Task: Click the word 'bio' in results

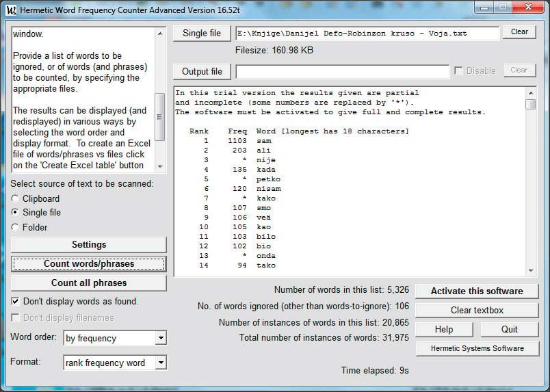Action: (263, 246)
